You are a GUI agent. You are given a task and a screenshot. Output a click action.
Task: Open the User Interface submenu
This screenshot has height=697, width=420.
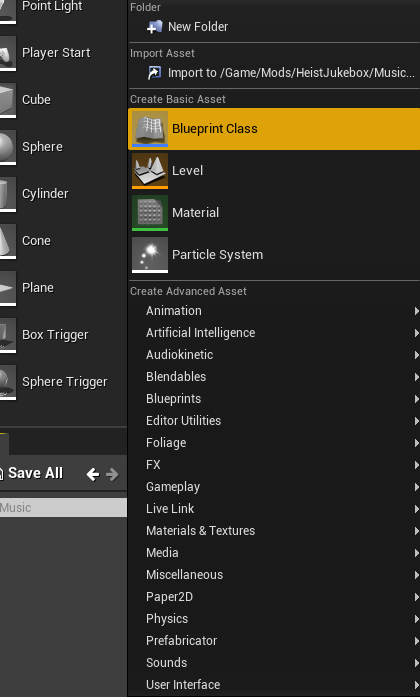[x=274, y=685]
